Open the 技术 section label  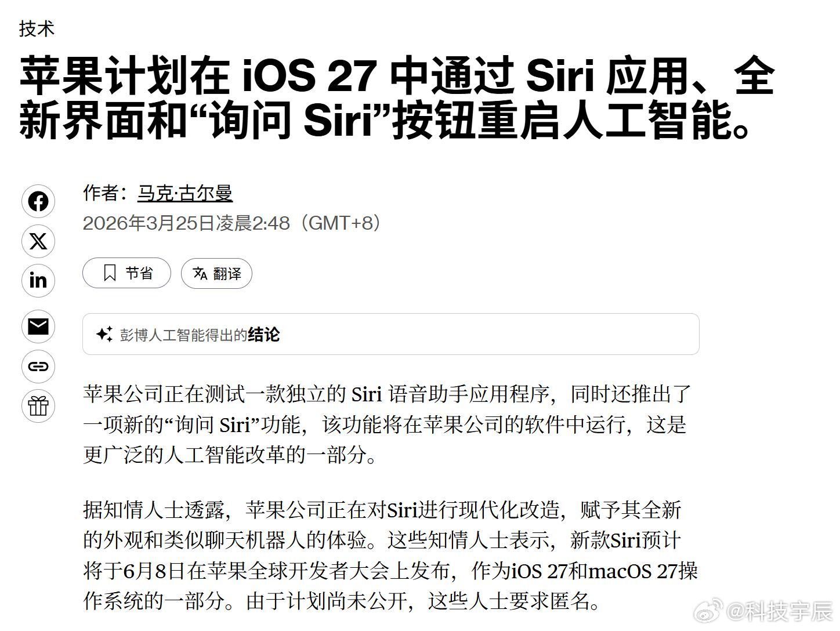(37, 28)
